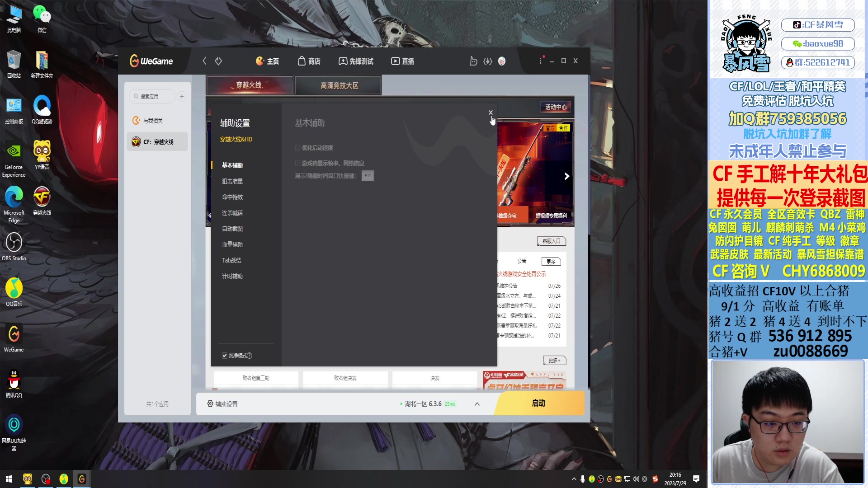Open 穿越火线 desktop shortcut
The height and width of the screenshot is (488, 868).
[42, 201]
